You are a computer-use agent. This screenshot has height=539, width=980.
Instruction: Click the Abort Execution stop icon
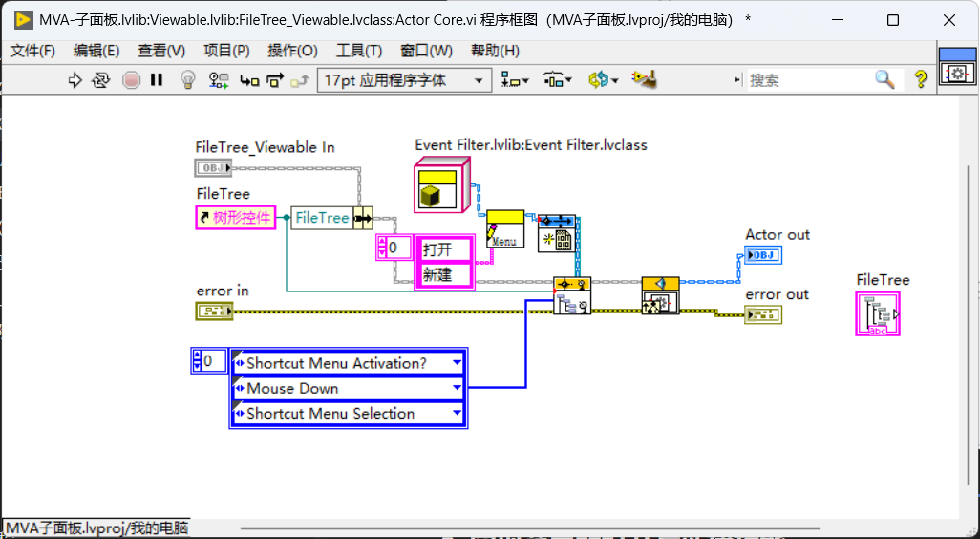131,80
